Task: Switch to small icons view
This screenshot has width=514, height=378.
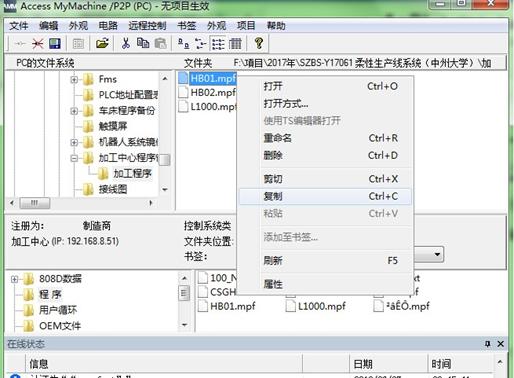Action: (x=200, y=43)
